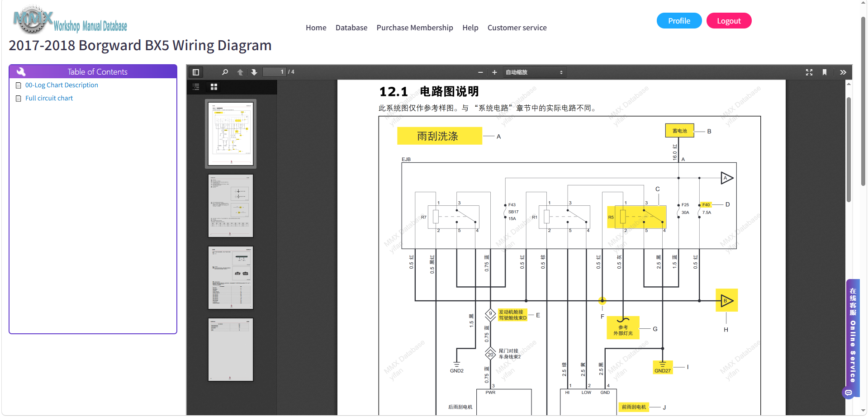The width and height of the screenshot is (868, 417).
Task: Click the Logout button
Action: click(729, 21)
